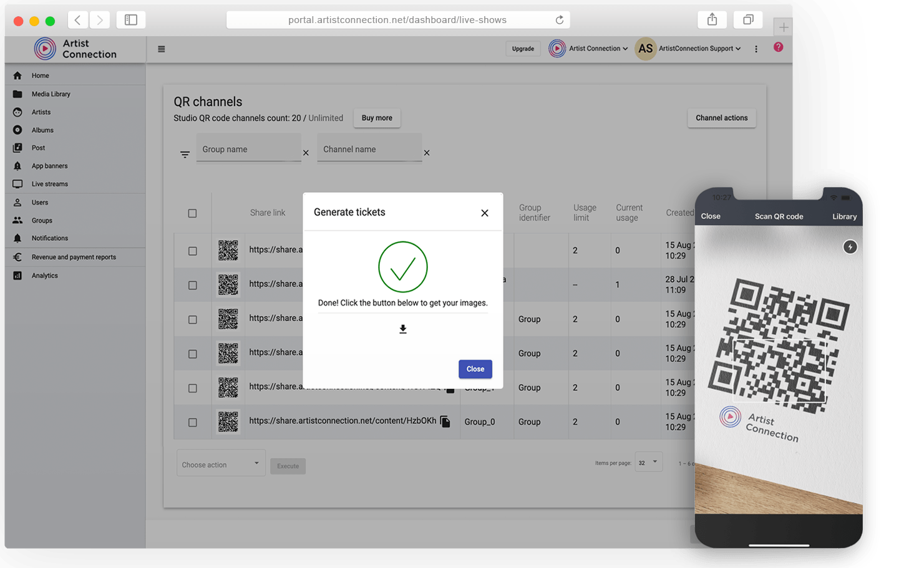
Task: Toggle flash icon on phone scanner
Action: coord(850,247)
